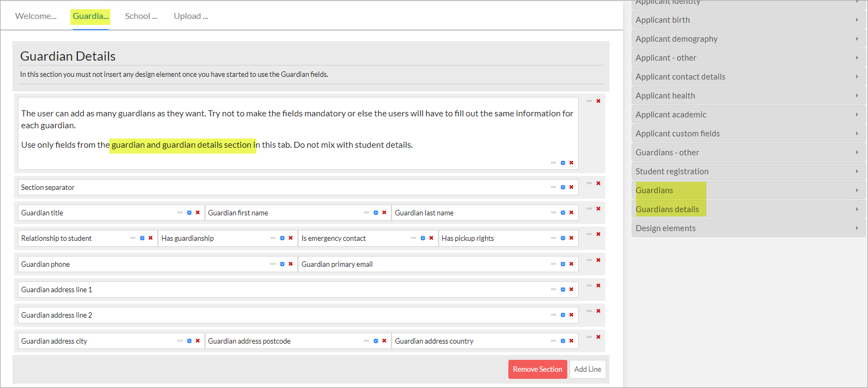Screen dimensions: 868x388
Task: Open settings for Guardian address postcode
Action: [376, 341]
